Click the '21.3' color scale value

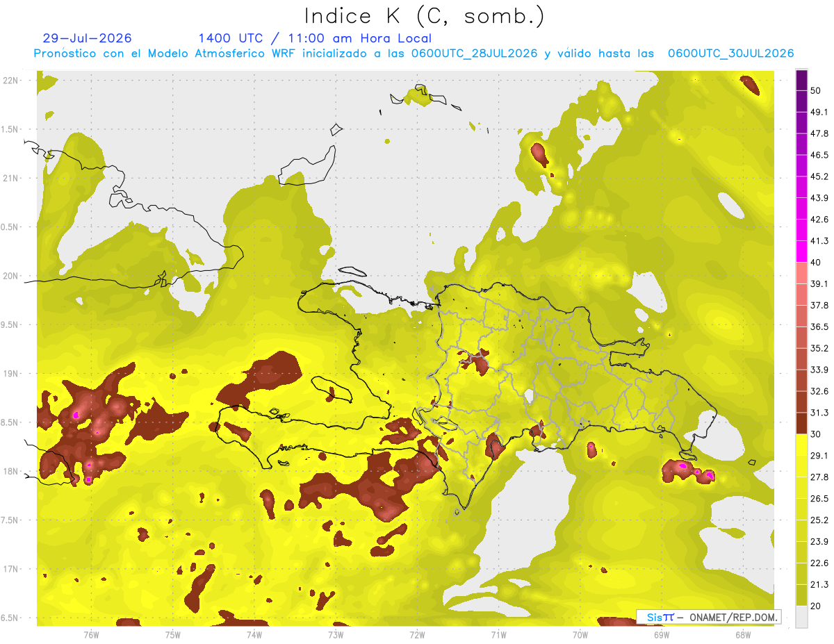pos(819,585)
